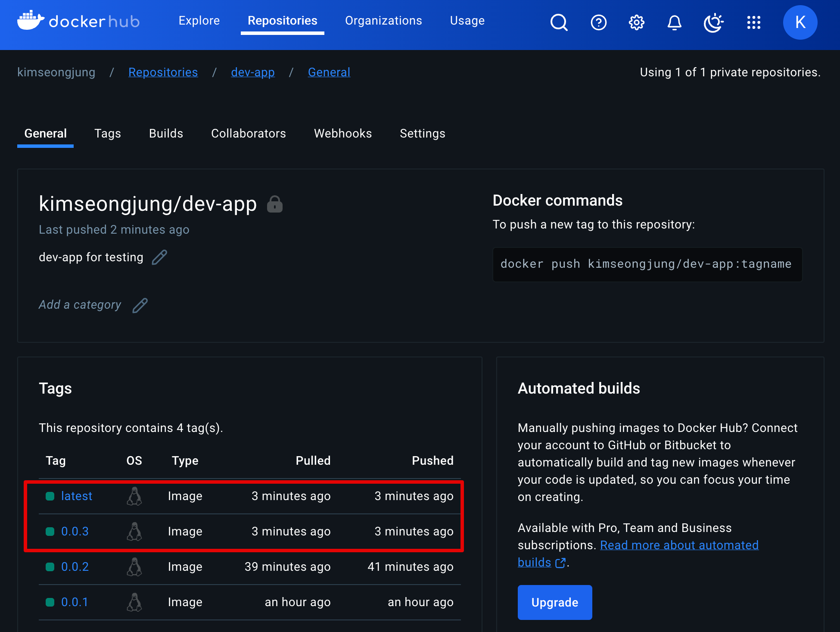Click the Docker Hub logo
The height and width of the screenshot is (632, 840).
point(78,21)
